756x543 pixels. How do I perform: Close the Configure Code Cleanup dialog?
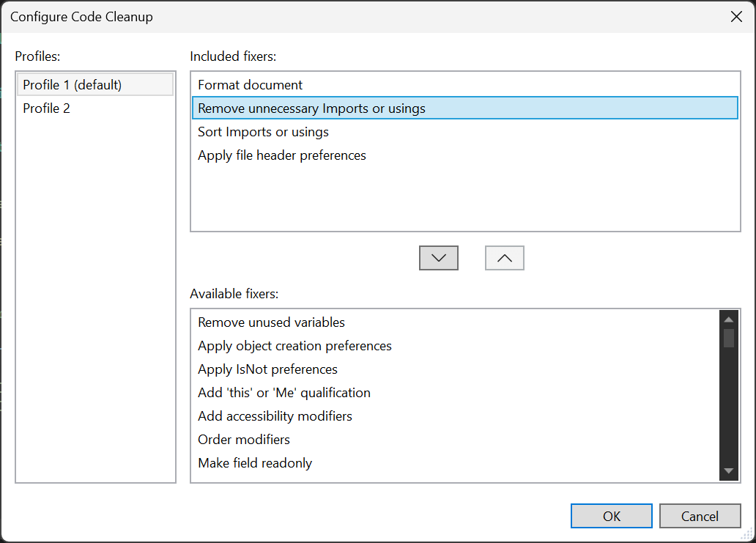736,17
